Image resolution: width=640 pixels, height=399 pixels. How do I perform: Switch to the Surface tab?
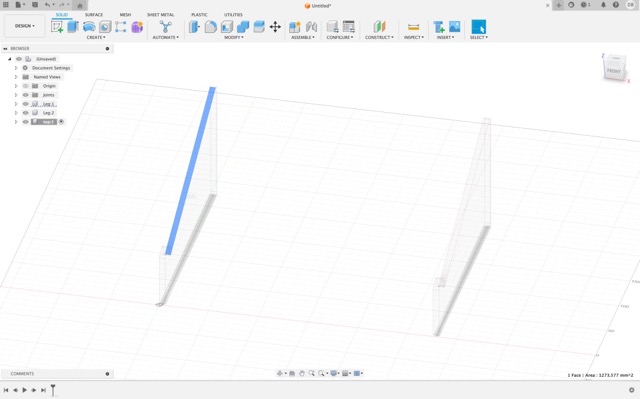[94, 15]
